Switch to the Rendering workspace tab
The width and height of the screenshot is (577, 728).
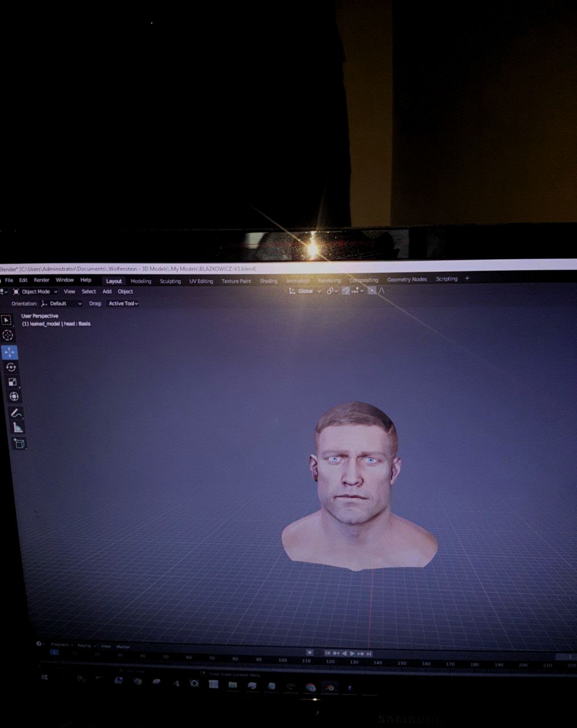pos(329,280)
